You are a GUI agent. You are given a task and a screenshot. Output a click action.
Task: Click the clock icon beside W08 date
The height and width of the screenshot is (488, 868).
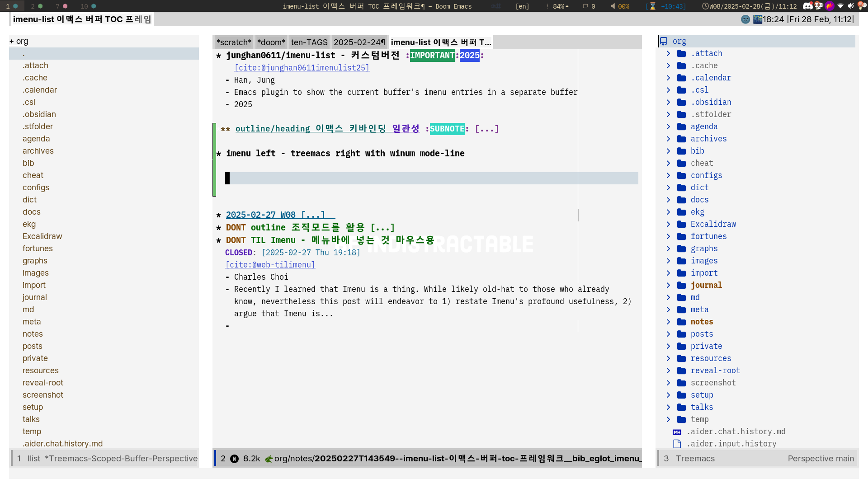(x=705, y=6)
